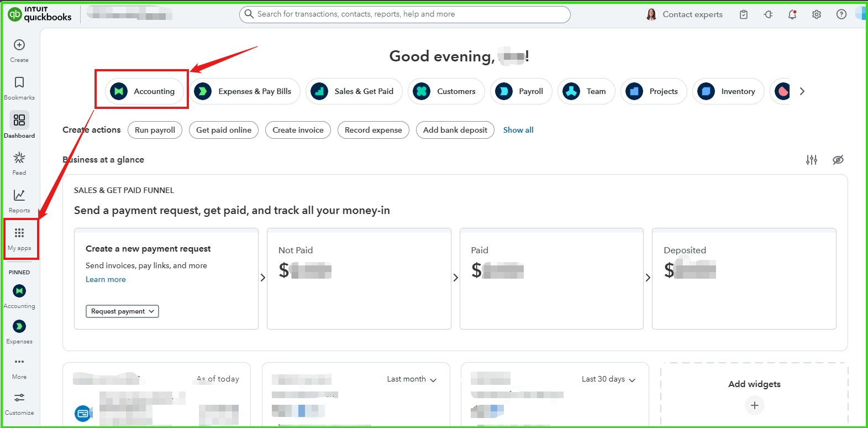Viewport: 868px width, 428px height.
Task: Open Reports in the left sidebar
Action: (19, 201)
